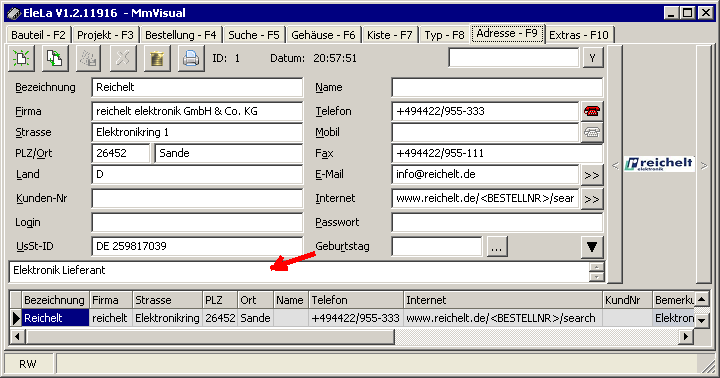
Task: Click the UsSt-ID input field
Action: [197, 246]
